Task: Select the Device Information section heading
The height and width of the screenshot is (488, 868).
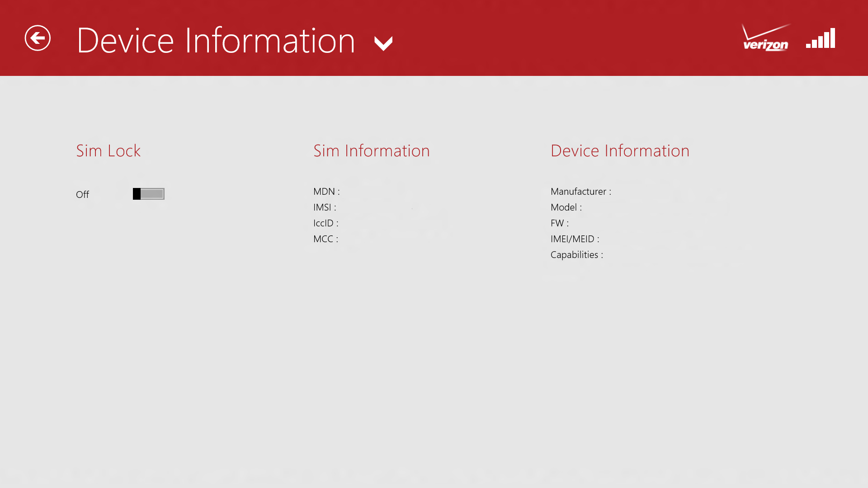Action: click(620, 151)
